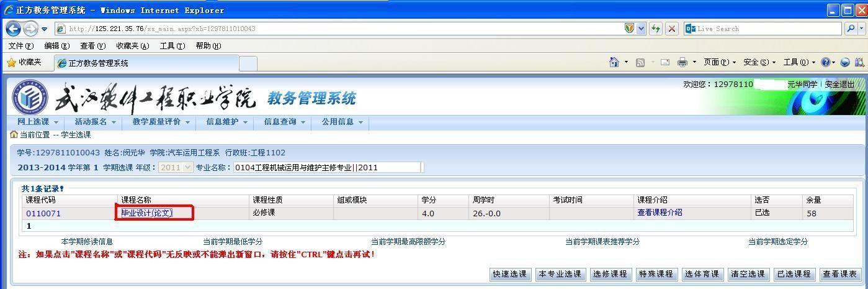Open the 文件(F) menu

click(x=21, y=45)
